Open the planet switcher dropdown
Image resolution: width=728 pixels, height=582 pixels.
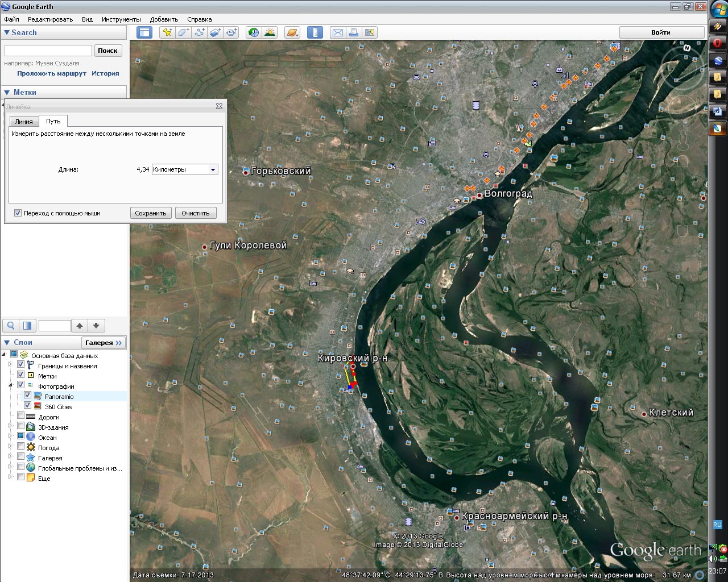(x=292, y=32)
